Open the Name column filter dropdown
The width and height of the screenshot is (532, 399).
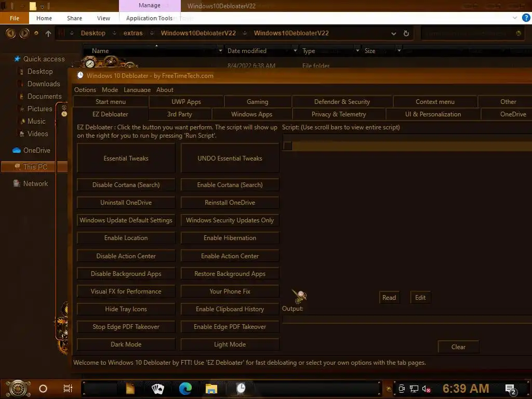[220, 51]
